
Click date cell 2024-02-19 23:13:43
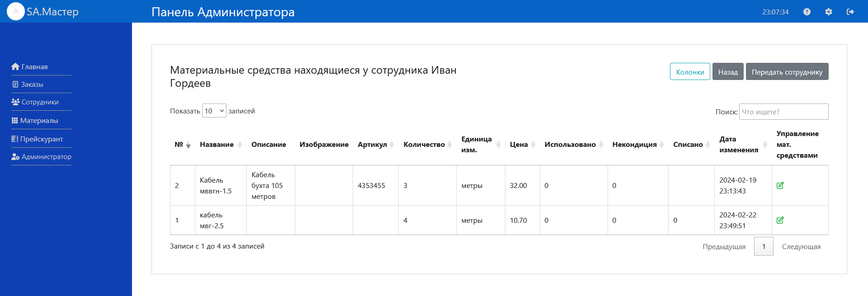(743, 185)
